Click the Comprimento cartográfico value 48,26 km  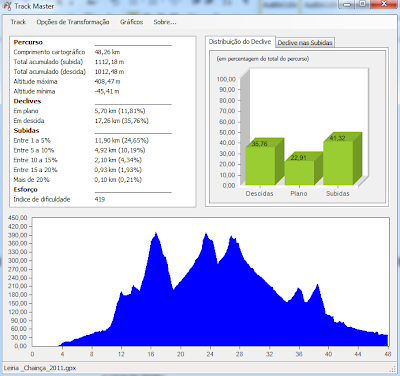(x=107, y=52)
